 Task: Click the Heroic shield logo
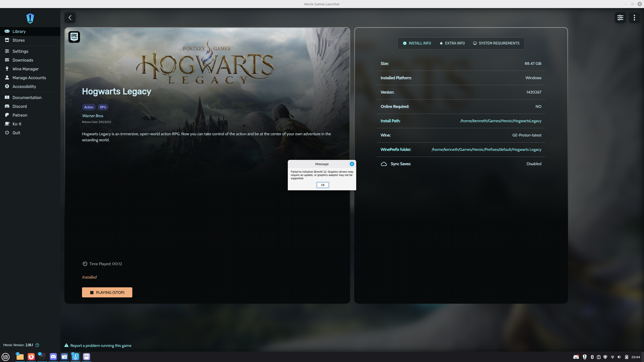pyautogui.click(x=30, y=18)
